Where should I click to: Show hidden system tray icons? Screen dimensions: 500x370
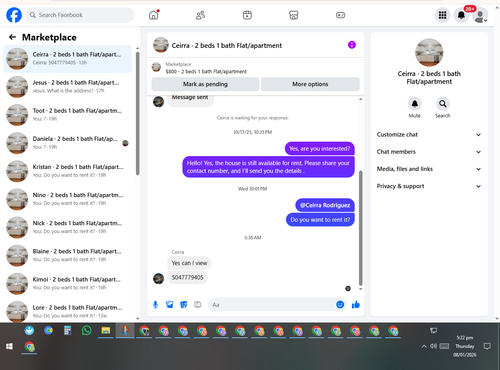pos(424,346)
